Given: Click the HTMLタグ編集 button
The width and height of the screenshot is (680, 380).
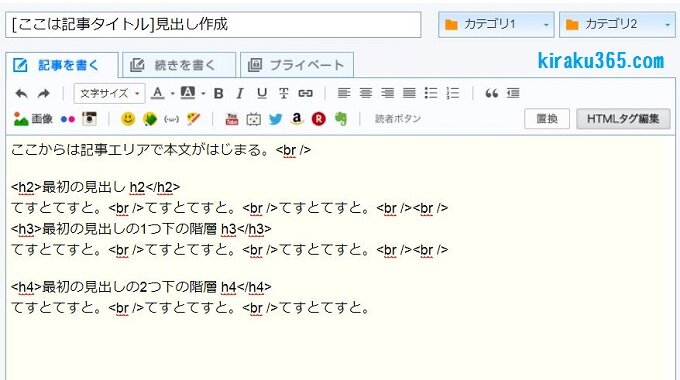Looking at the screenshot, I should [623, 119].
